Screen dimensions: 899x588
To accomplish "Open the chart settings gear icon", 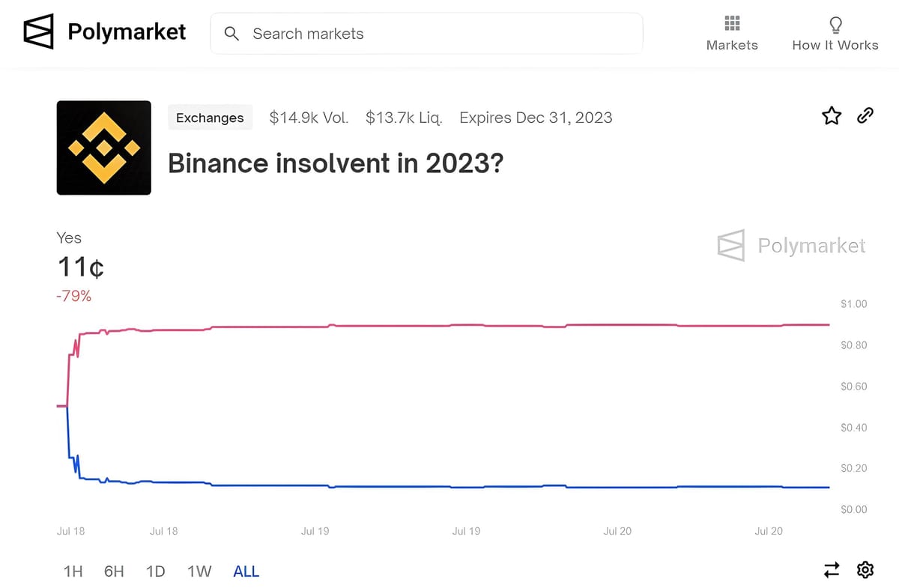I will point(865,570).
